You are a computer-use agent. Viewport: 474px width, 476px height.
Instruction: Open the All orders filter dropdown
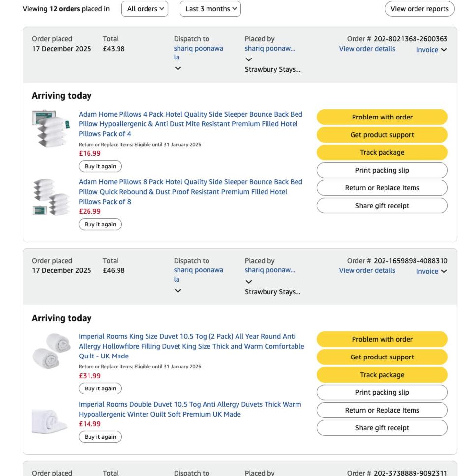[145, 9]
